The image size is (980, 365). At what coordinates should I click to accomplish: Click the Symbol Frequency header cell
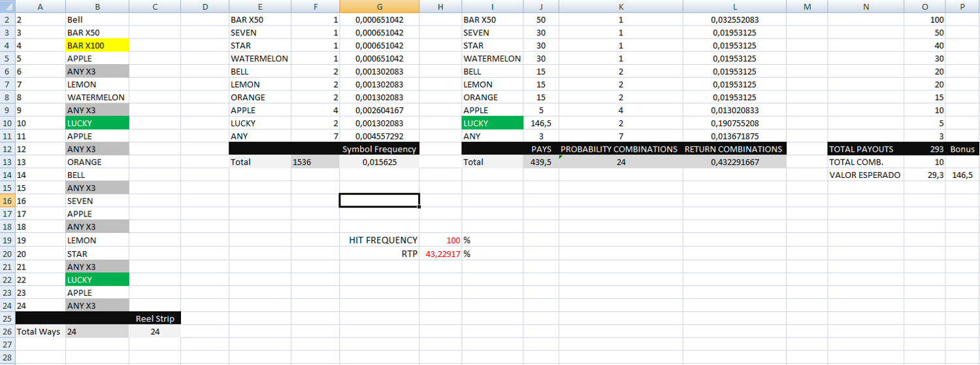tap(379, 149)
